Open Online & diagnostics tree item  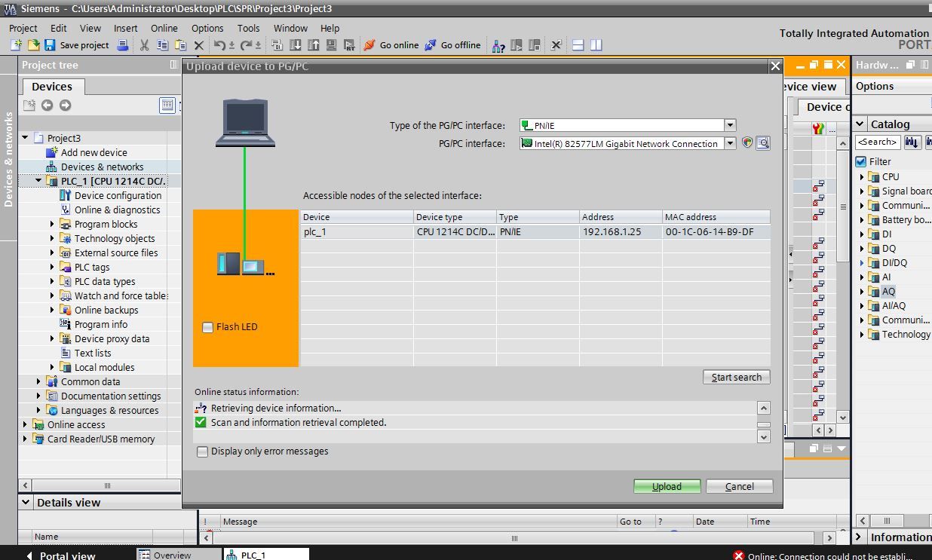coord(117,210)
